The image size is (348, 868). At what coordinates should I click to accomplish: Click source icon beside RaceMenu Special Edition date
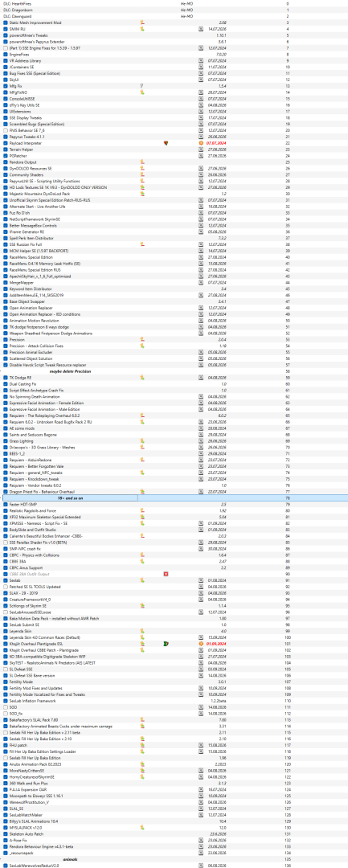[x=201, y=257]
